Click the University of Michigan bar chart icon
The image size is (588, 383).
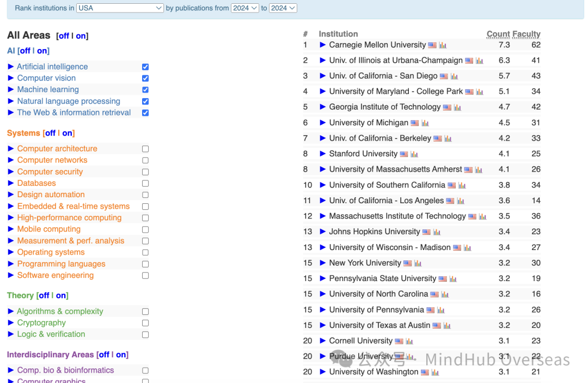coord(425,123)
